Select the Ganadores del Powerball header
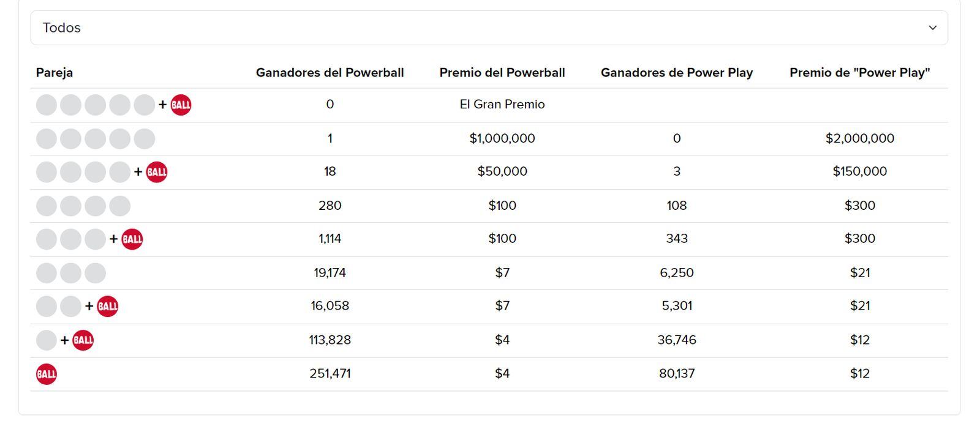Screen dimensions: 980x432 coord(330,72)
